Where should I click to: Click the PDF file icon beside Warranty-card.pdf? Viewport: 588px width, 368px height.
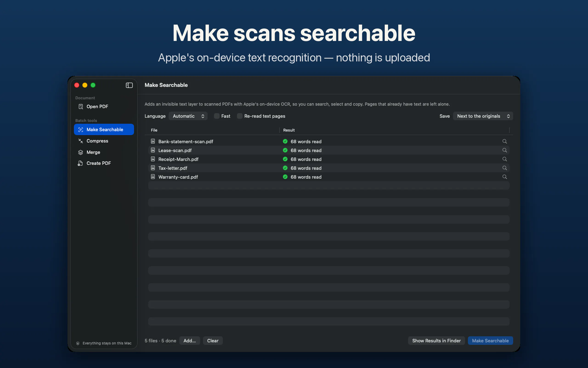(x=153, y=177)
